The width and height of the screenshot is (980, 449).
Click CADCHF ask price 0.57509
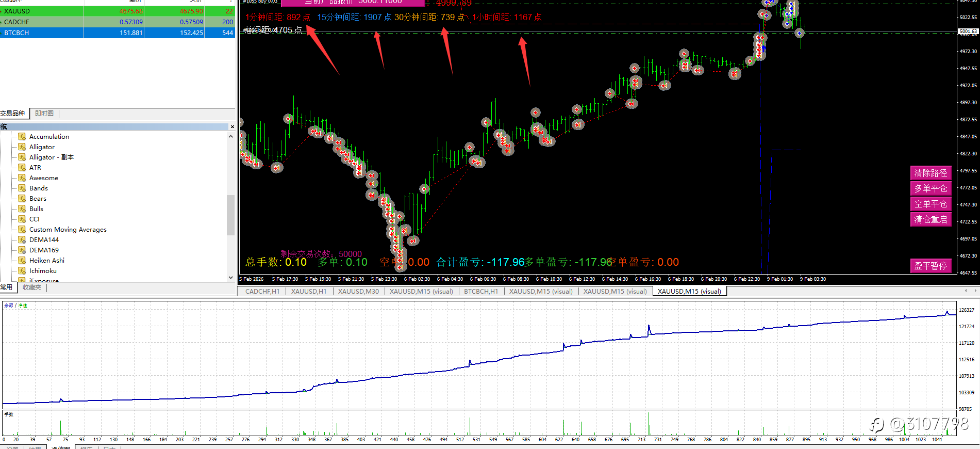point(191,22)
